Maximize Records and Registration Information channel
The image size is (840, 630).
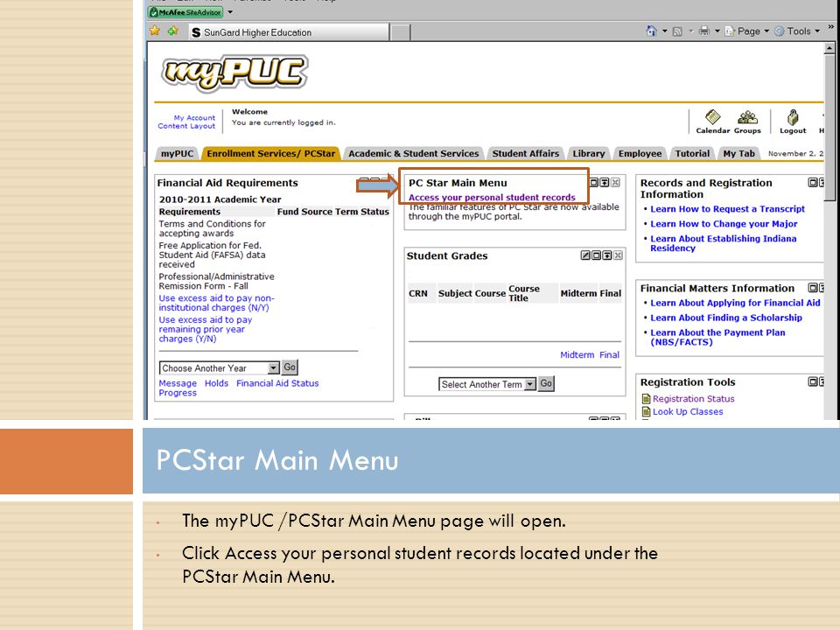[813, 183]
